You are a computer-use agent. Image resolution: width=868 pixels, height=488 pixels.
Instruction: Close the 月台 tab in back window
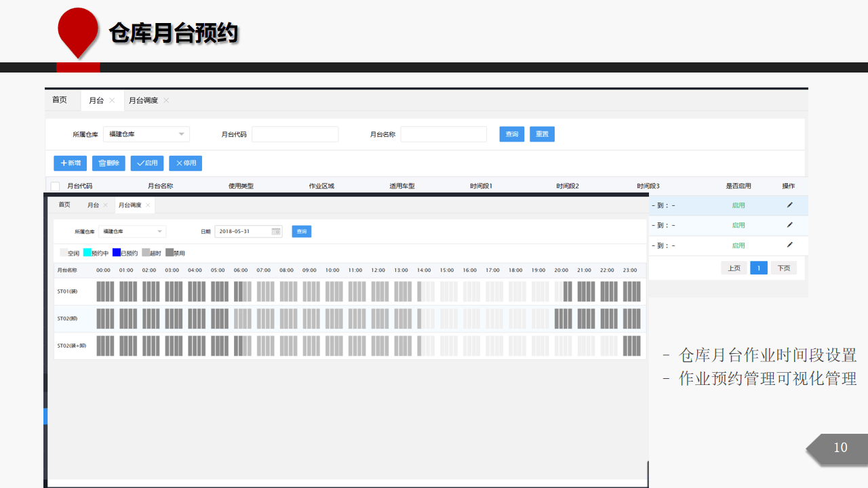[112, 100]
